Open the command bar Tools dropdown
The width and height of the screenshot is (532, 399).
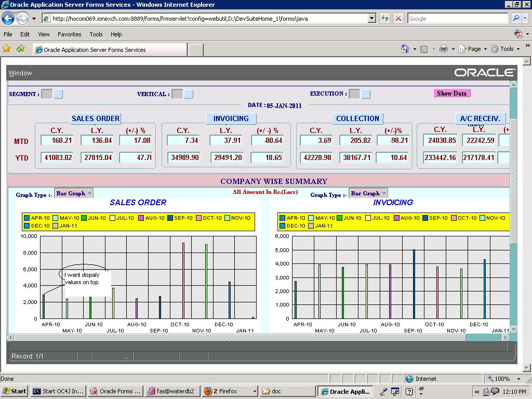505,49
